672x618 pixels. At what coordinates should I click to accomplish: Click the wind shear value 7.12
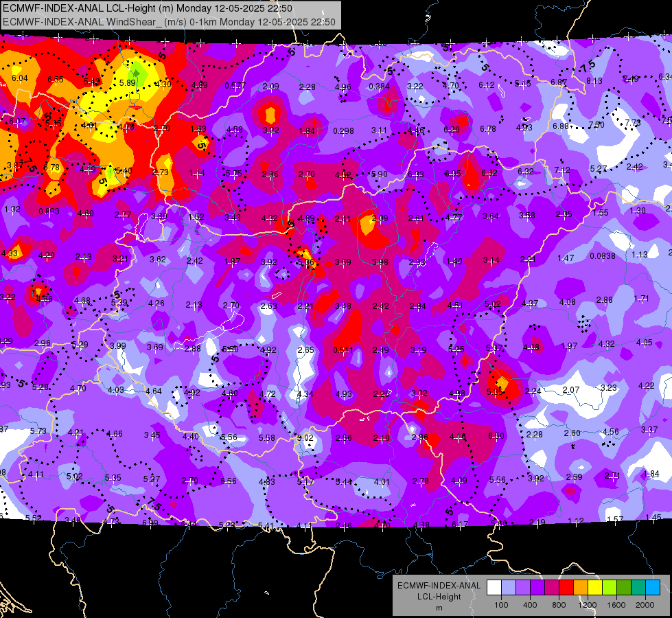pos(562,170)
